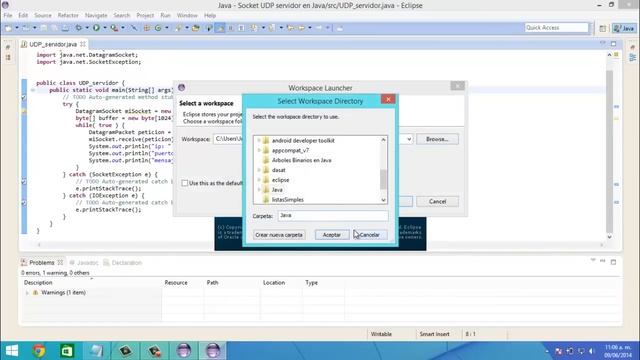Close the UDP_servidor.java editor tab
The height and width of the screenshot is (360, 640).
click(83, 44)
